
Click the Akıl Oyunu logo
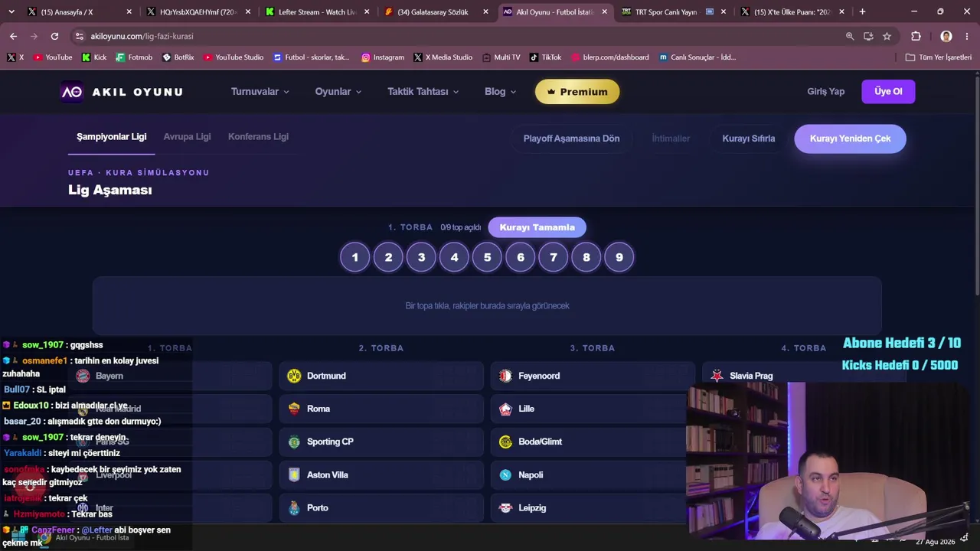[122, 92]
